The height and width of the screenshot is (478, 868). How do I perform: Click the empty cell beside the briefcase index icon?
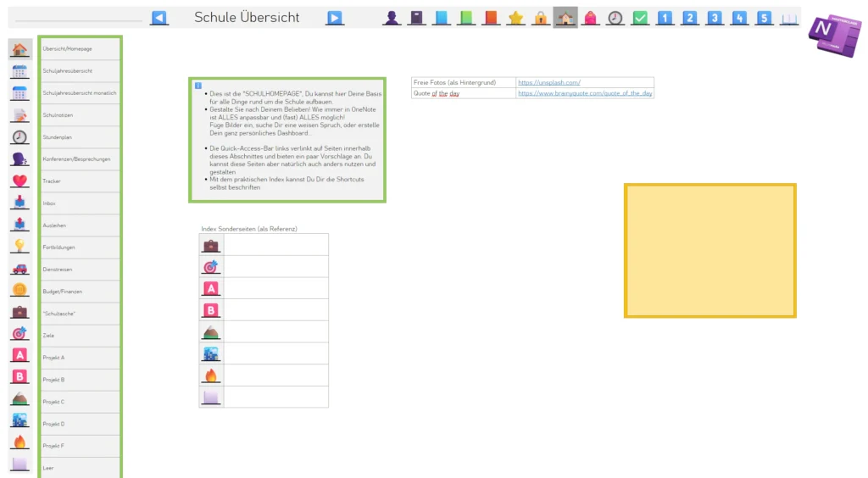tap(275, 245)
